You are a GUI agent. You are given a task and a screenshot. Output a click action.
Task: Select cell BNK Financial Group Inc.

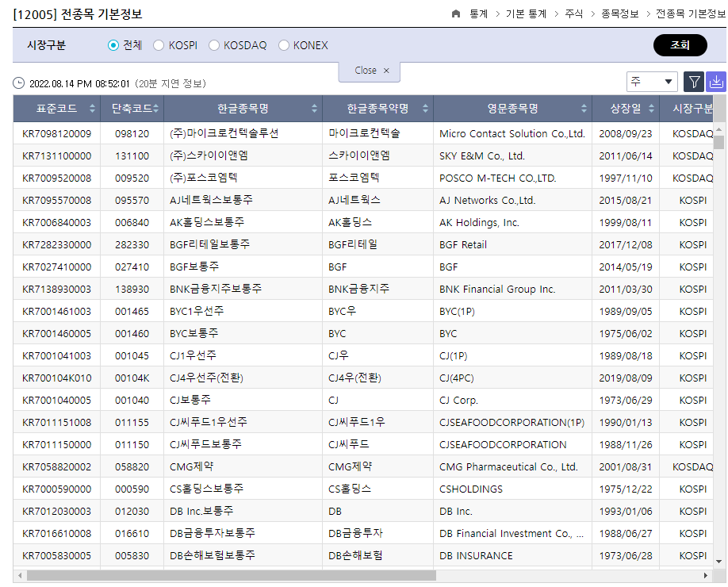[512, 290]
